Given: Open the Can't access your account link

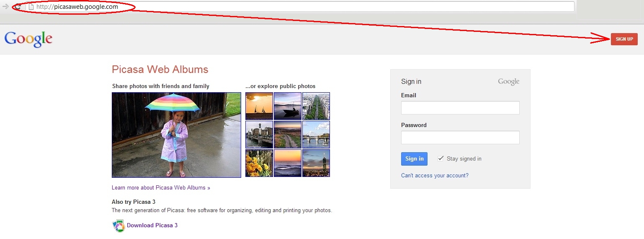Looking at the screenshot, I should (x=435, y=176).
